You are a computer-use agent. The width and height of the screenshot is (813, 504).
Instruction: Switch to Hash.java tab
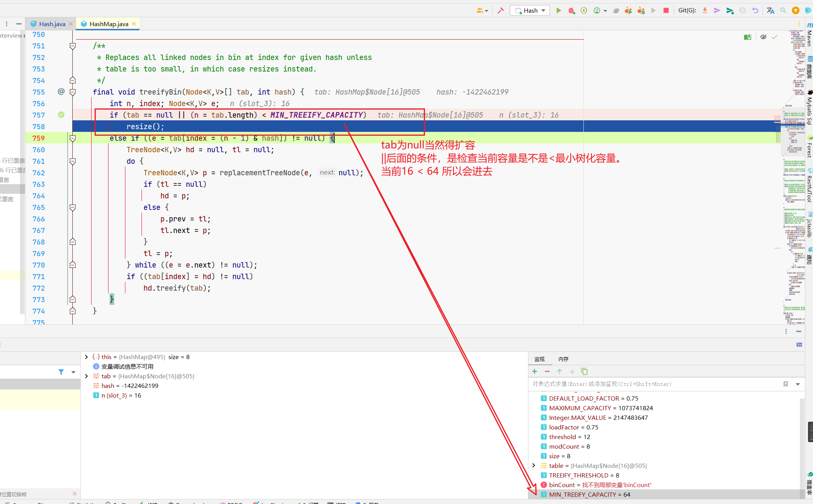tap(52, 24)
